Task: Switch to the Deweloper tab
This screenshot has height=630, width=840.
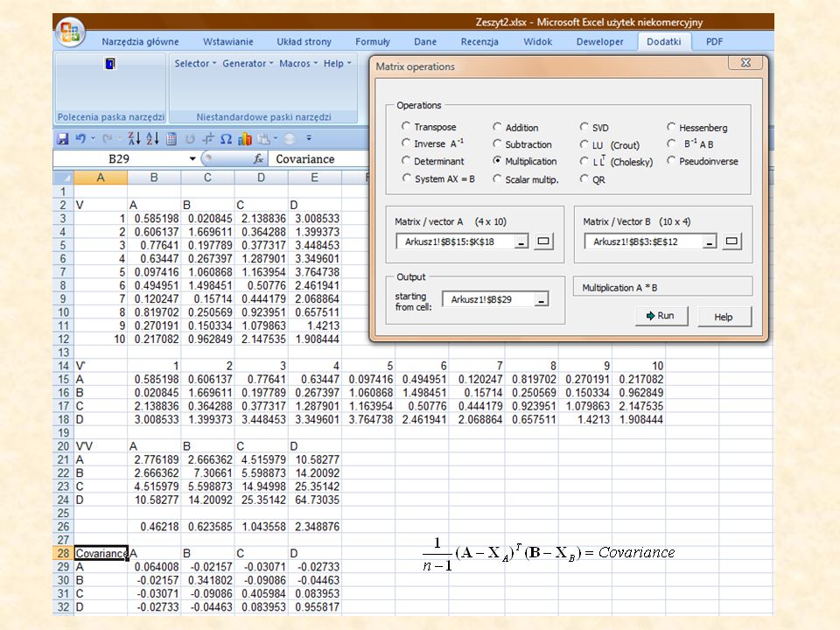Action: coord(599,42)
